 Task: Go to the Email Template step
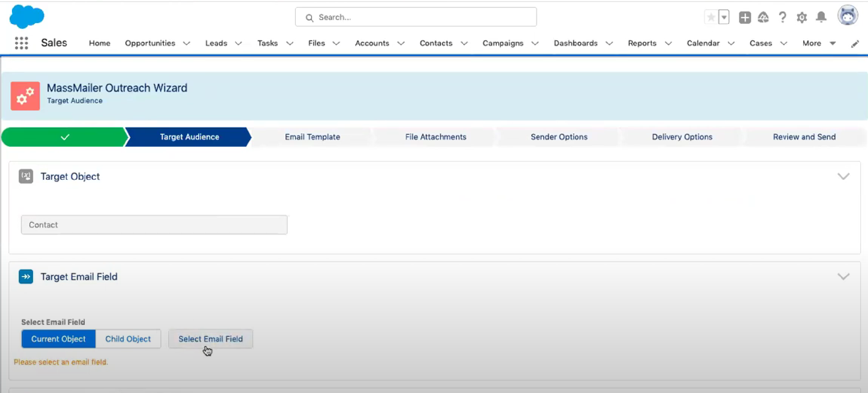pyautogui.click(x=312, y=137)
